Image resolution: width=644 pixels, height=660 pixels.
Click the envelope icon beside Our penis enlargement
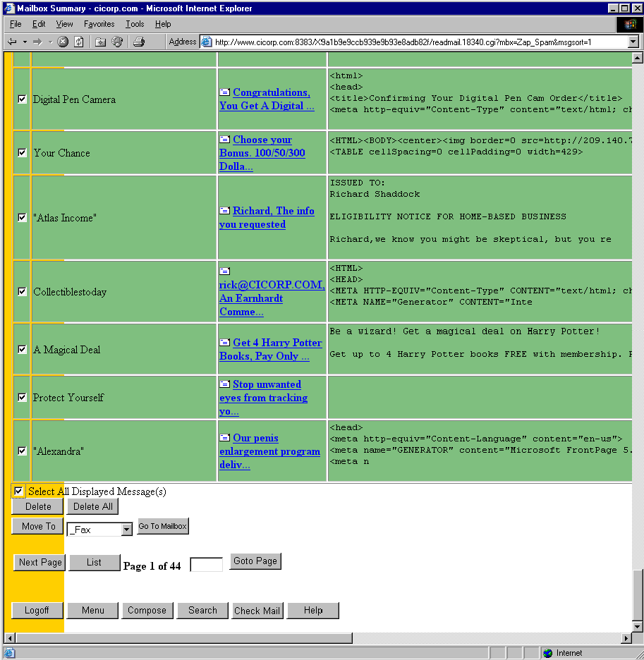(x=225, y=437)
